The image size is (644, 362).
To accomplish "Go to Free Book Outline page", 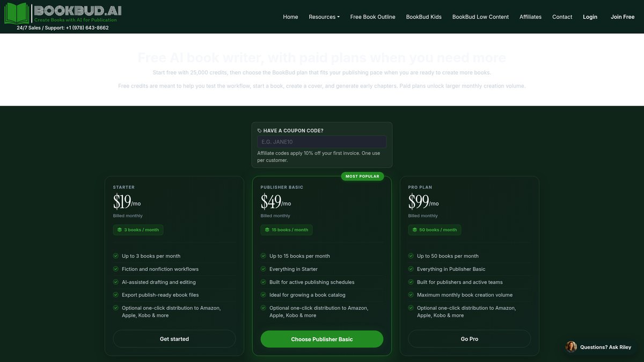I will (372, 17).
